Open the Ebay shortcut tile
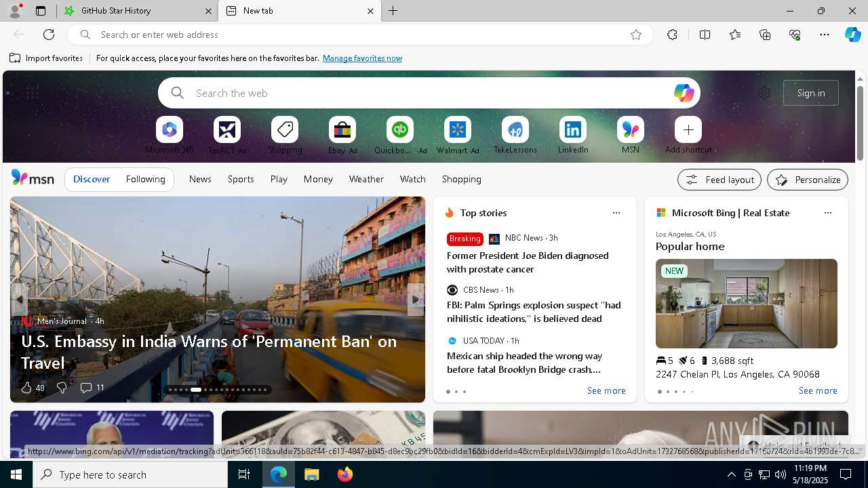This screenshot has width=868, height=488. click(x=342, y=129)
